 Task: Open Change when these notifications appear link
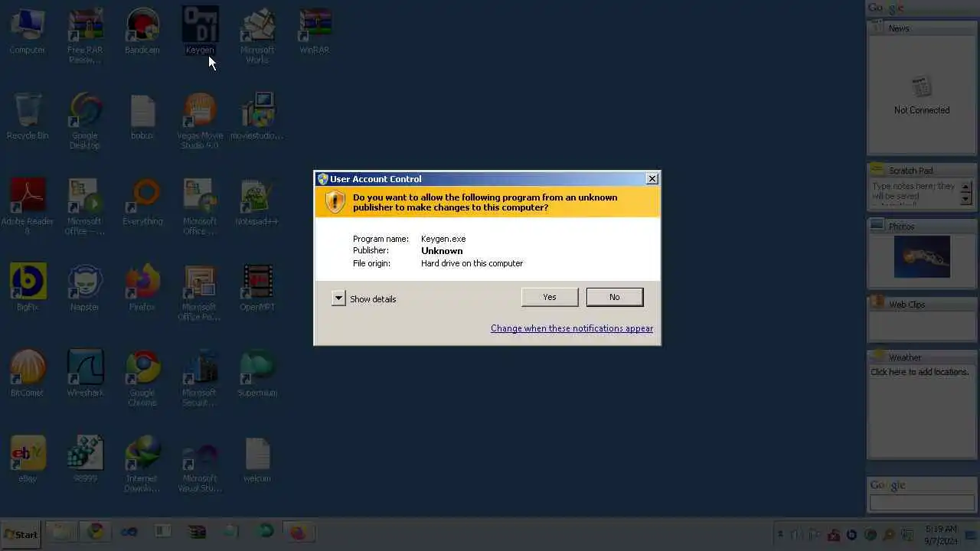[572, 328]
